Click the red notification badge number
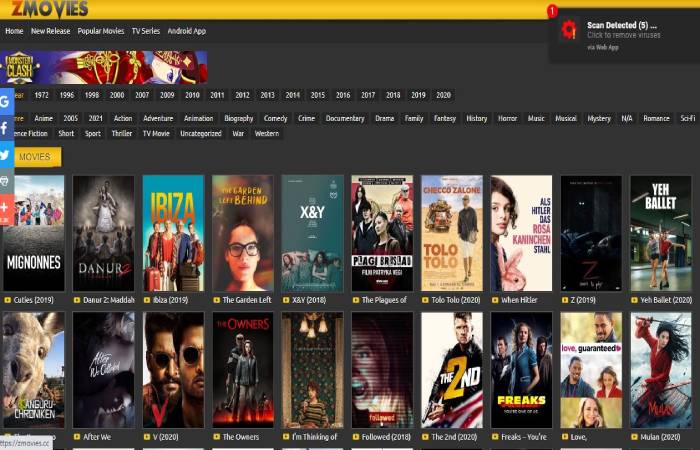 coord(552,11)
